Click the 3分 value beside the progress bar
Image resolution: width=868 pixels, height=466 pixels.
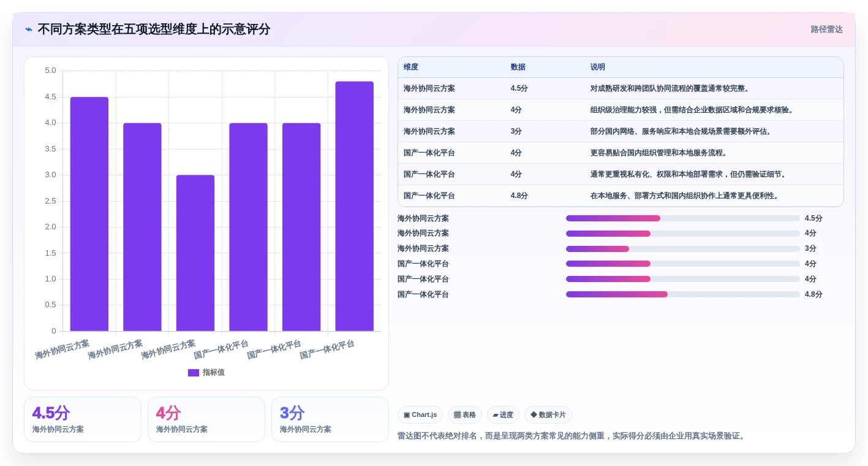[x=810, y=249]
